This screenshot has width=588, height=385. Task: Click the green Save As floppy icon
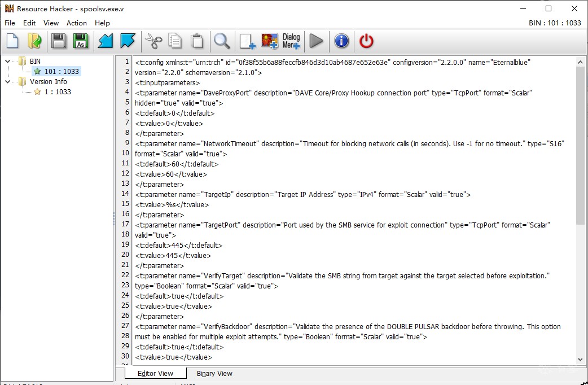click(x=81, y=41)
